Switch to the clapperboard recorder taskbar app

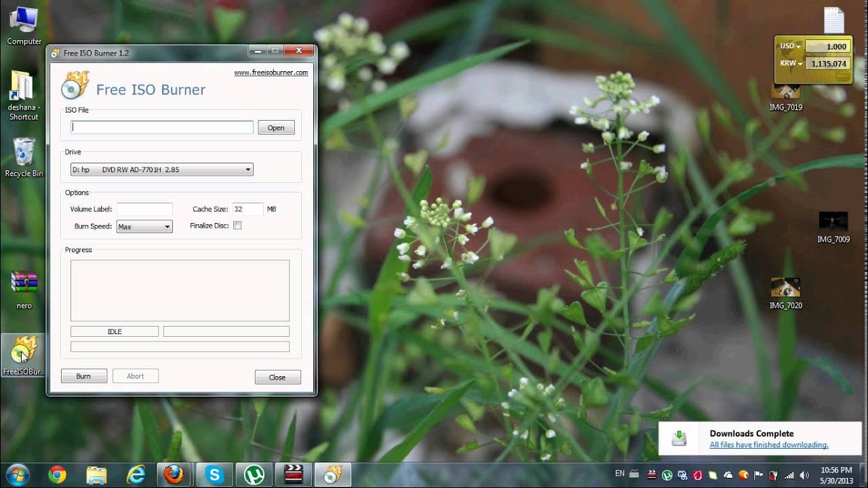tap(294, 475)
